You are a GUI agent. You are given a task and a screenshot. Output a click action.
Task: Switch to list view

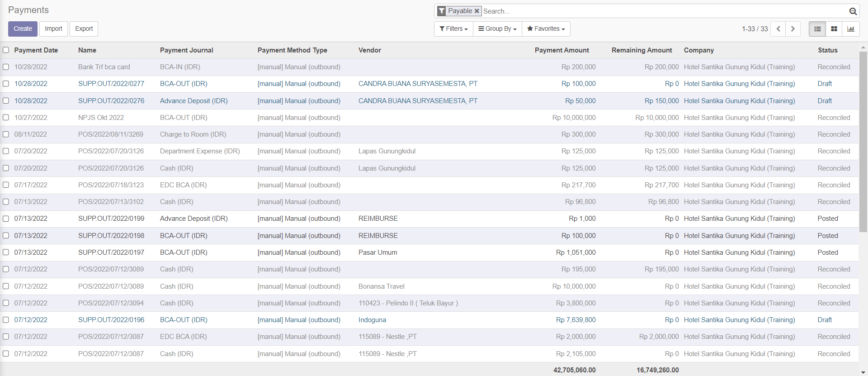[x=817, y=29]
